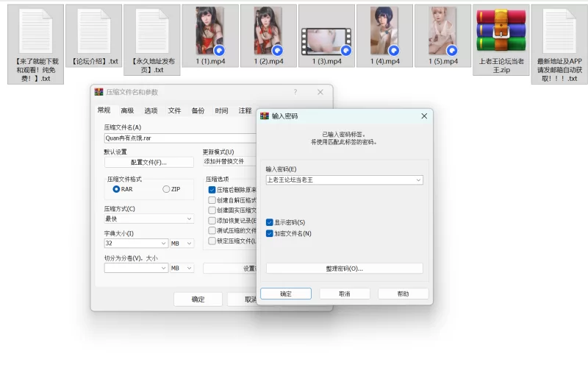
Task: Select the 1 (1).mp4 video file
Action: tap(210, 31)
